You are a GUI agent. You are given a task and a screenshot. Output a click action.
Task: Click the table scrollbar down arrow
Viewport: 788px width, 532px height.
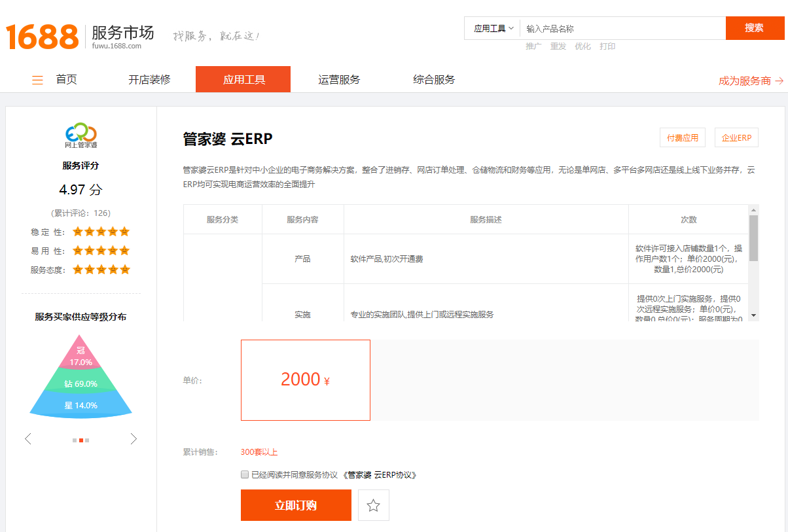click(754, 315)
